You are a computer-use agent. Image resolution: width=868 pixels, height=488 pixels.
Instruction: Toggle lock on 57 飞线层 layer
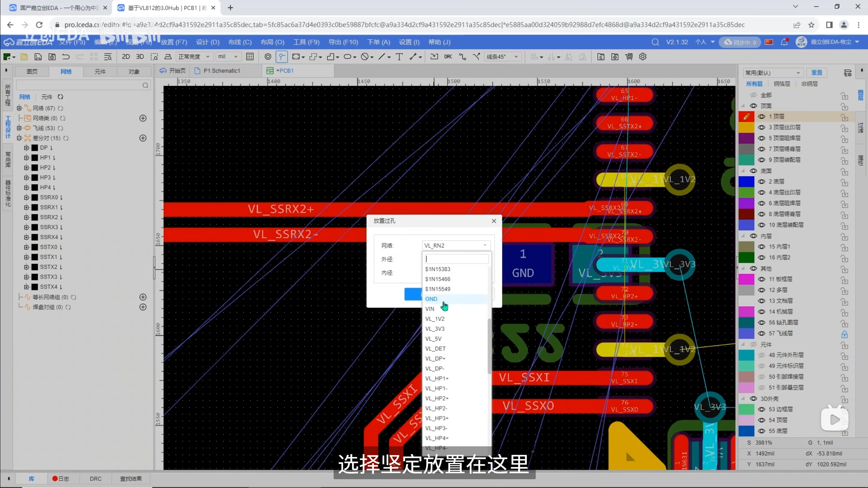tap(844, 334)
